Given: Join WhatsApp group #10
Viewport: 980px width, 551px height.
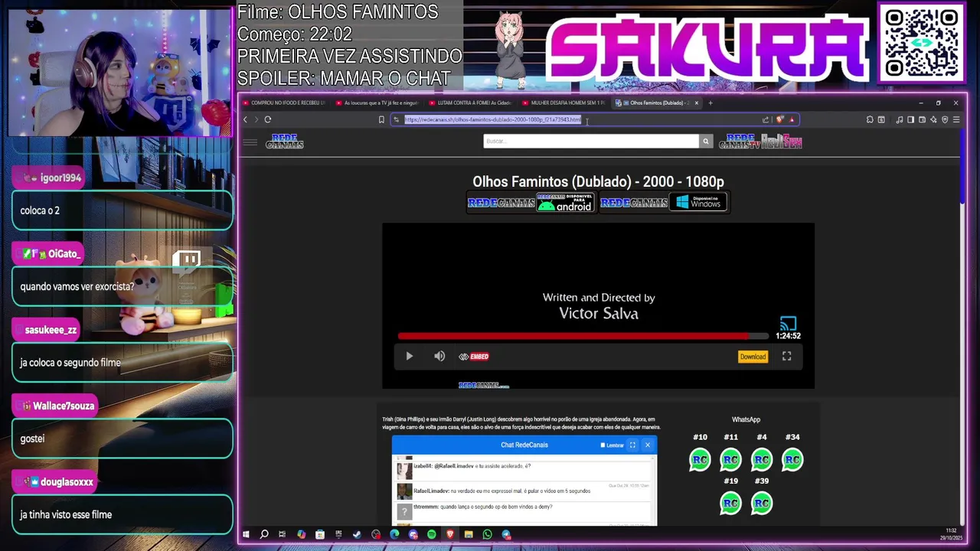Looking at the screenshot, I should [700, 460].
